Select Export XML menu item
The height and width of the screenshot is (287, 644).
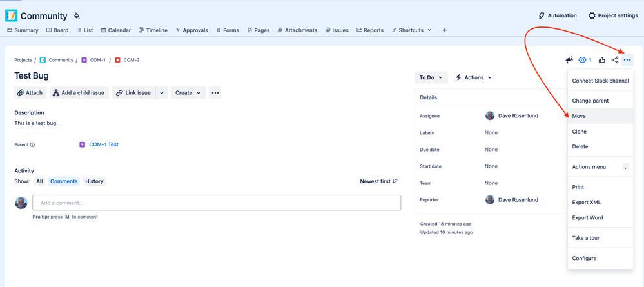click(x=600, y=203)
